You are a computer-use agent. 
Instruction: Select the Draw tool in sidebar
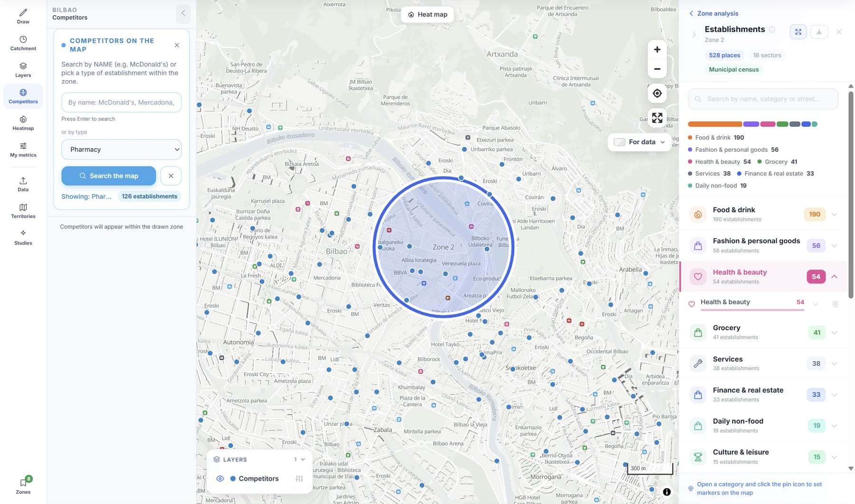(x=23, y=16)
